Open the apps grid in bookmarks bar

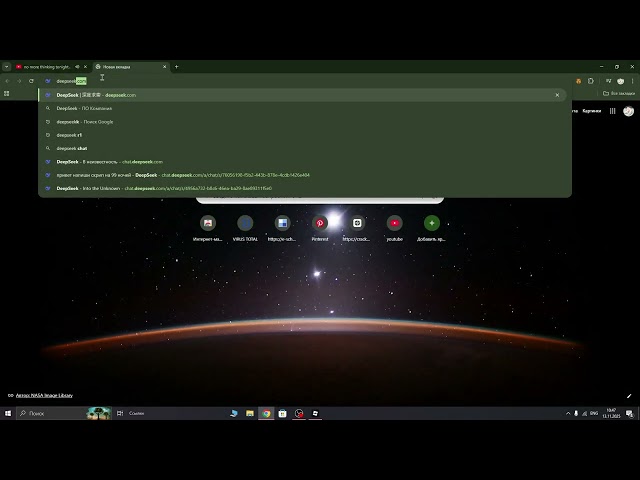[x=7, y=93]
